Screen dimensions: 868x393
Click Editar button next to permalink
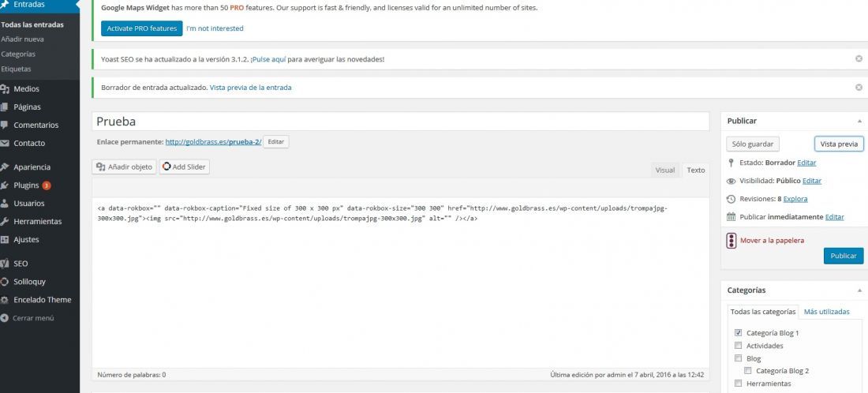click(x=275, y=142)
